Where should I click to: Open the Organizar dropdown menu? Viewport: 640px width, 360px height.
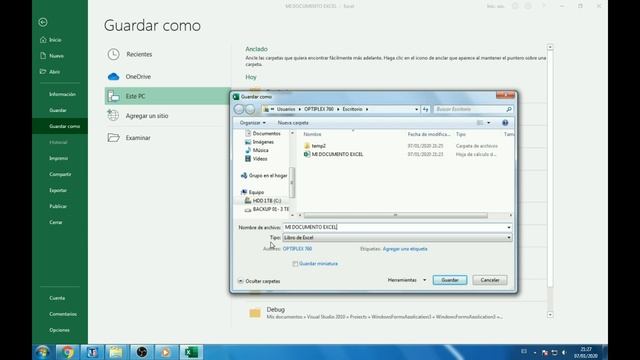(x=253, y=123)
